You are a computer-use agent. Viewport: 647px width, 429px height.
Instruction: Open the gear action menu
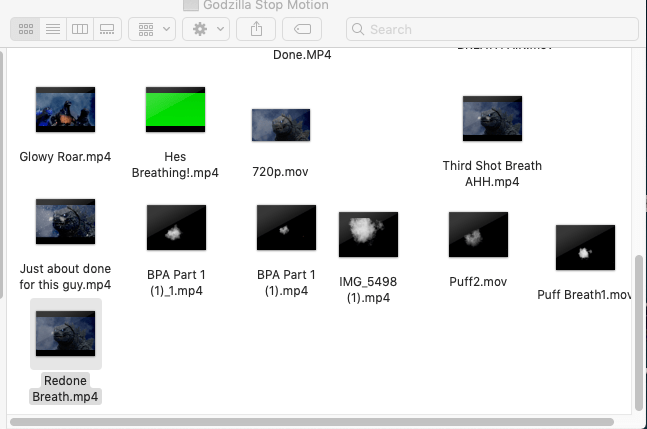(x=208, y=30)
